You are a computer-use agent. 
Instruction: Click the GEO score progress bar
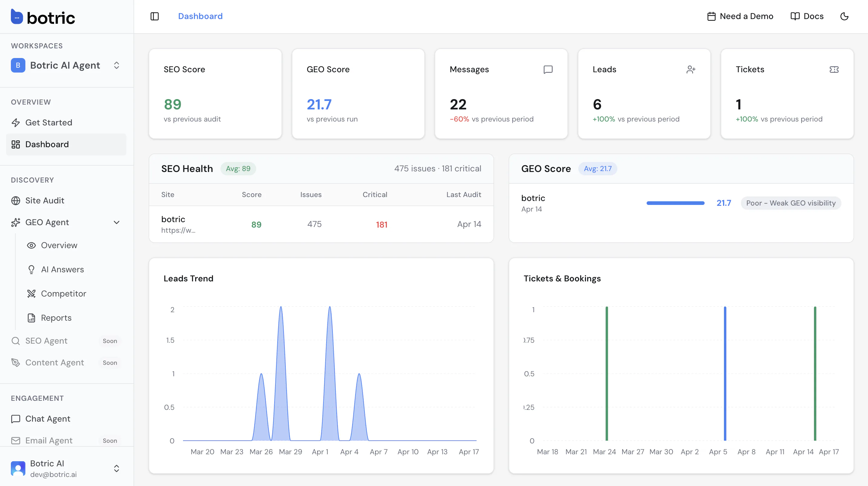tap(675, 203)
